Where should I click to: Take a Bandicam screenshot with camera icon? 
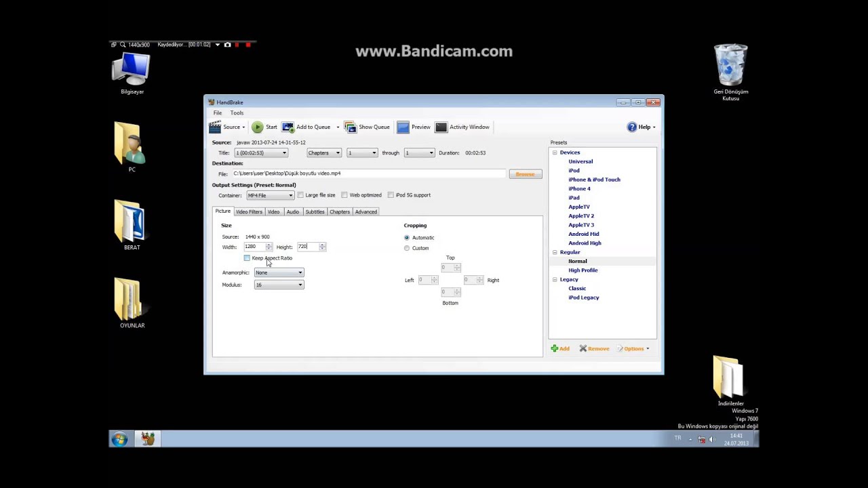pos(228,45)
